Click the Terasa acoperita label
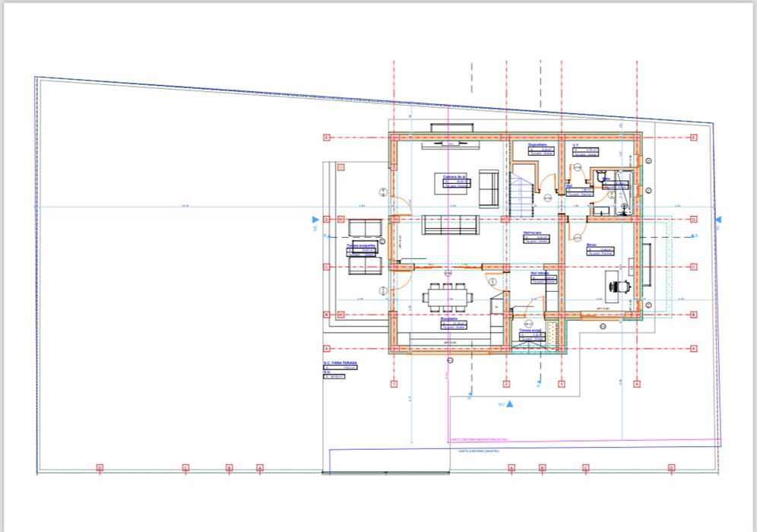The width and height of the screenshot is (757, 532). 360,245
